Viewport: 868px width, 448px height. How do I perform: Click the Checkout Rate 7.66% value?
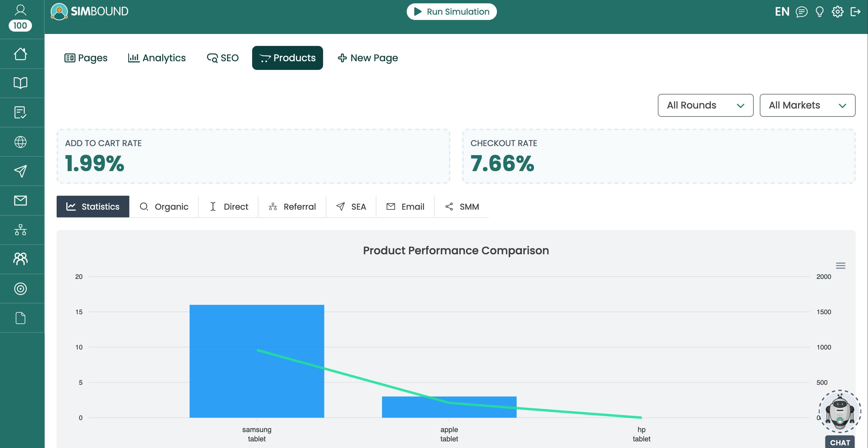point(502,163)
